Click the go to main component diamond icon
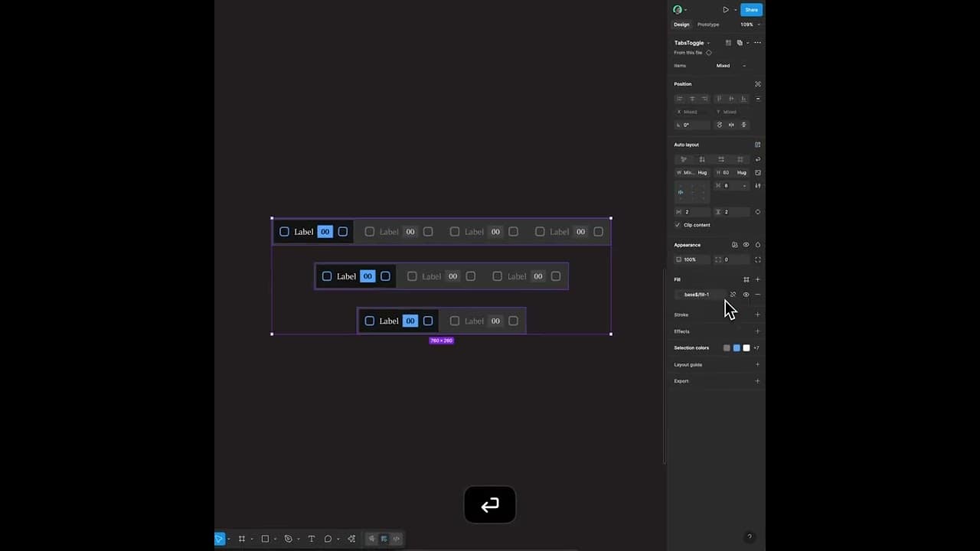The height and width of the screenshot is (551, 980). 709,53
